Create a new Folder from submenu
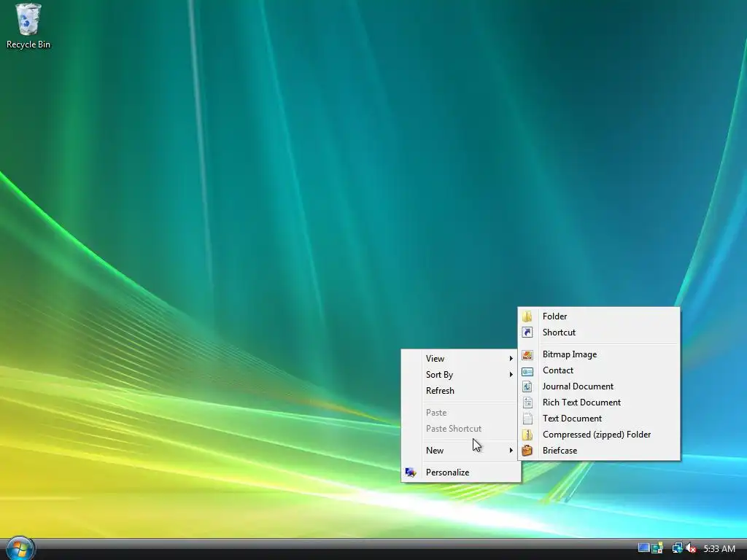747x560 pixels. click(x=599, y=316)
